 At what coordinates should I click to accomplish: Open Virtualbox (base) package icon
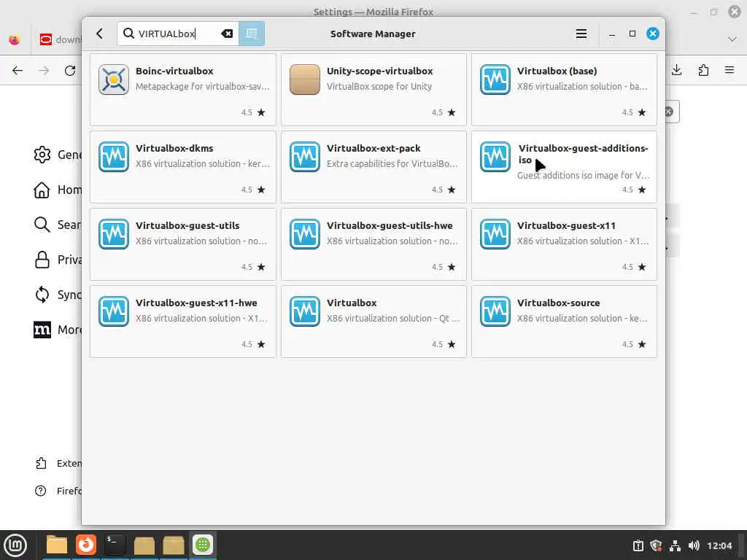495,79
